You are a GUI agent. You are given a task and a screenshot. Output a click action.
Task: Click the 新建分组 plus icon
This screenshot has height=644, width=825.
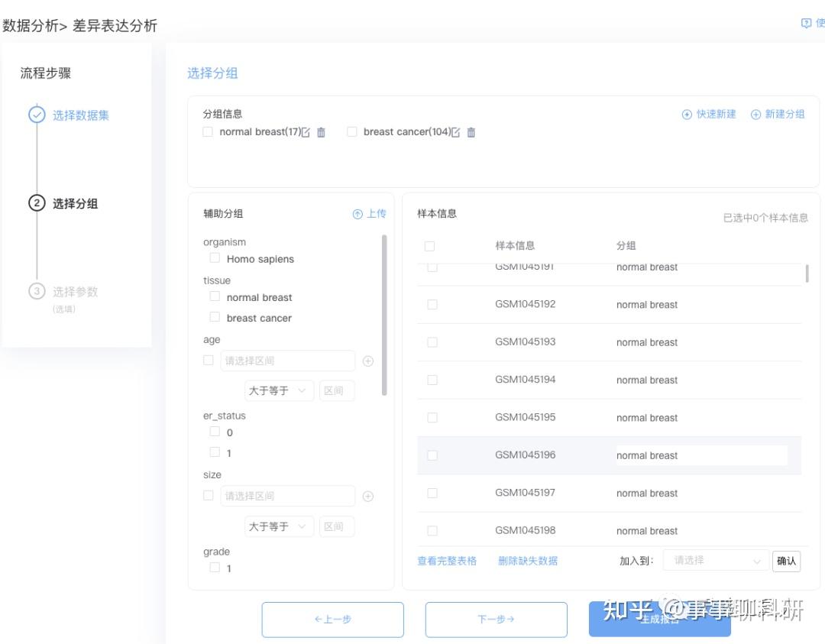(755, 115)
